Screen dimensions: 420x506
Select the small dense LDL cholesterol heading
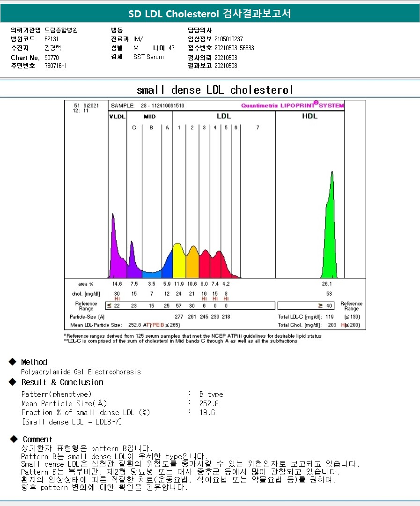point(215,90)
